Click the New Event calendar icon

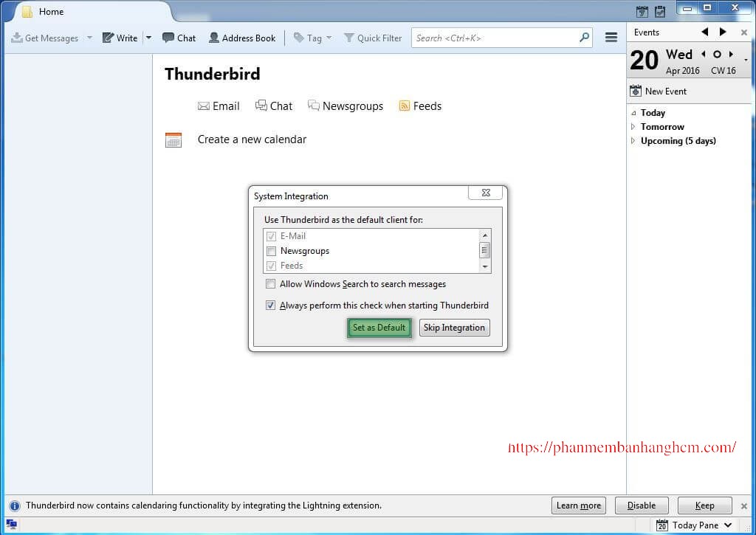pos(636,91)
